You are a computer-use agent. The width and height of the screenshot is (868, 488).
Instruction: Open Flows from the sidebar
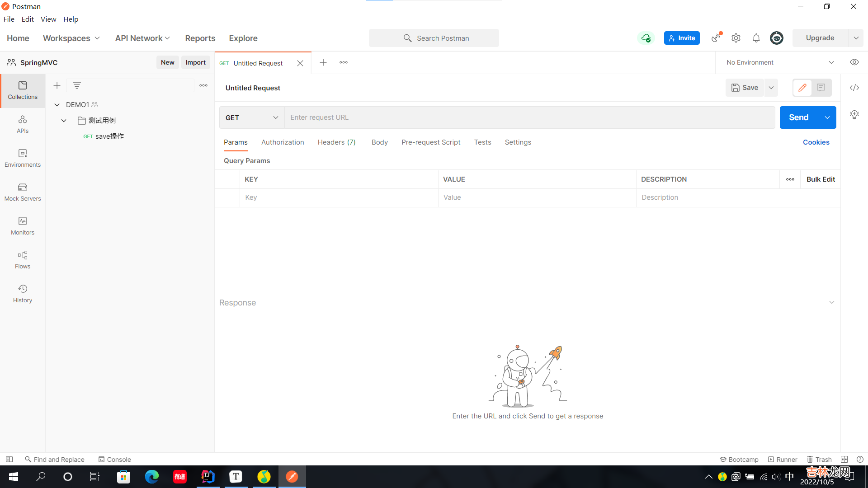23,260
